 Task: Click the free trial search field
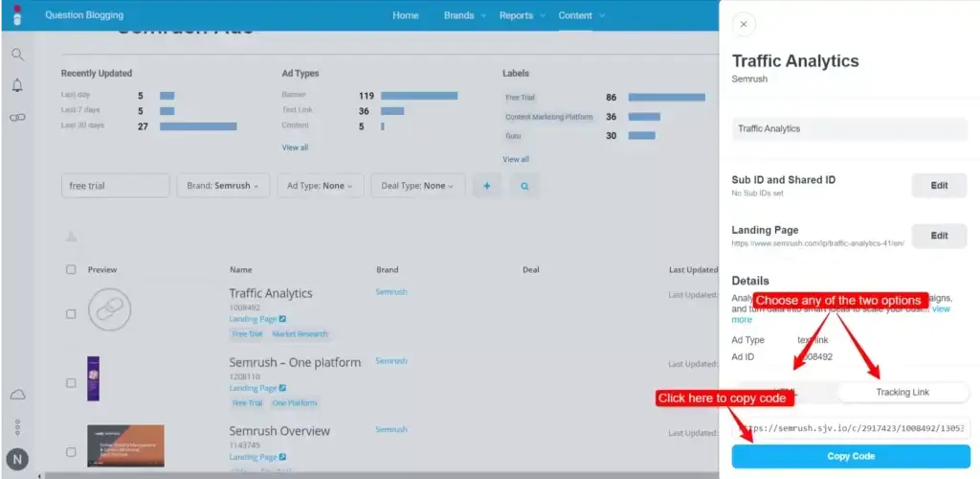pyautogui.click(x=115, y=186)
